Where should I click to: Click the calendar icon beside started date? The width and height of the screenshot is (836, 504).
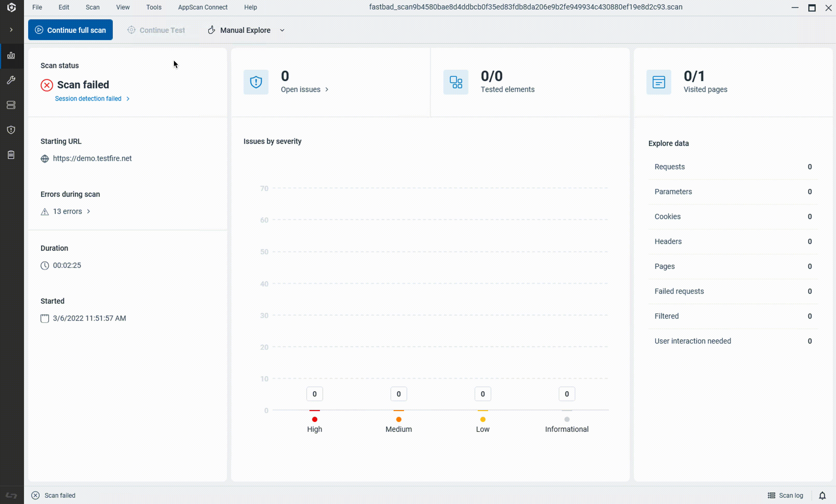point(45,318)
